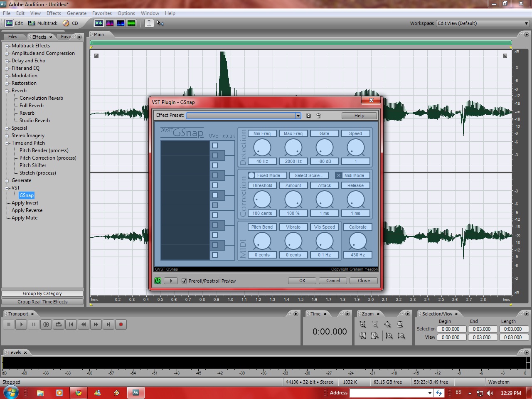Open Windows Explorer from the taskbar
The width and height of the screenshot is (532, 399).
pos(40,392)
